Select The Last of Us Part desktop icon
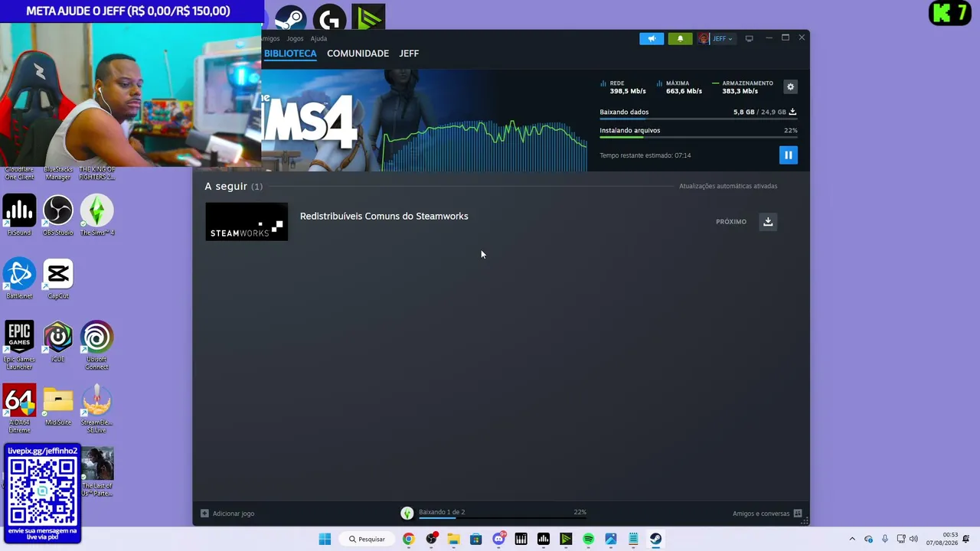Viewport: 980px width, 551px height. point(97,472)
